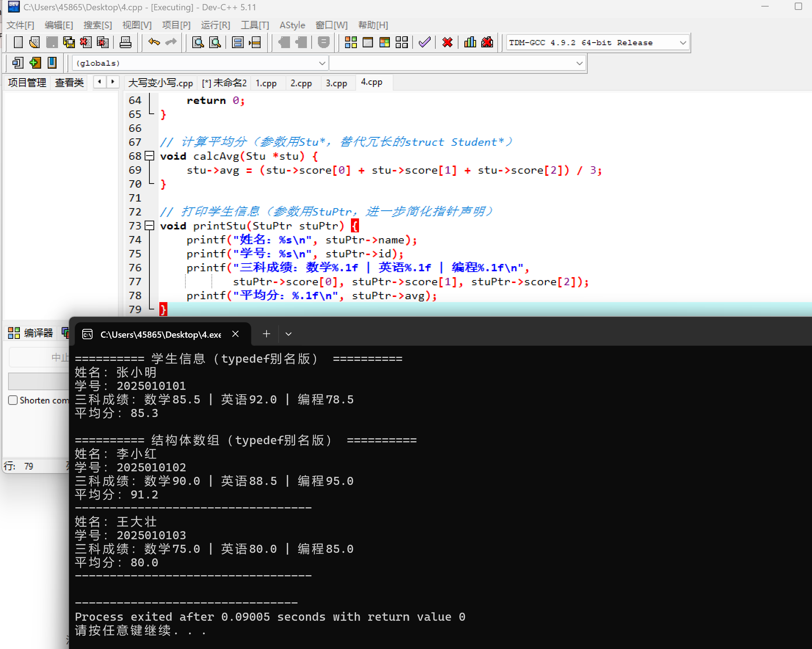
Task: Click the syntax check checkmark icon
Action: (424, 42)
